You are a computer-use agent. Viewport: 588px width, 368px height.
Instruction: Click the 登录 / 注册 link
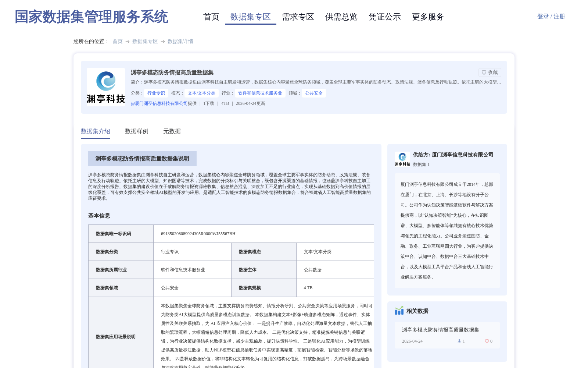point(551,17)
